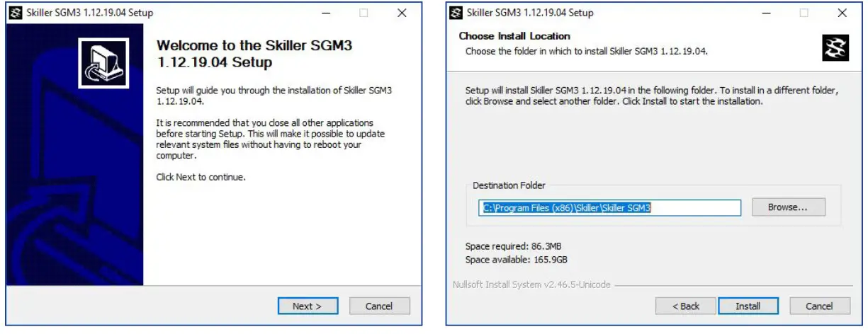Click the maximize button of the Welcome window
The height and width of the screenshot is (334, 868).
pos(363,13)
